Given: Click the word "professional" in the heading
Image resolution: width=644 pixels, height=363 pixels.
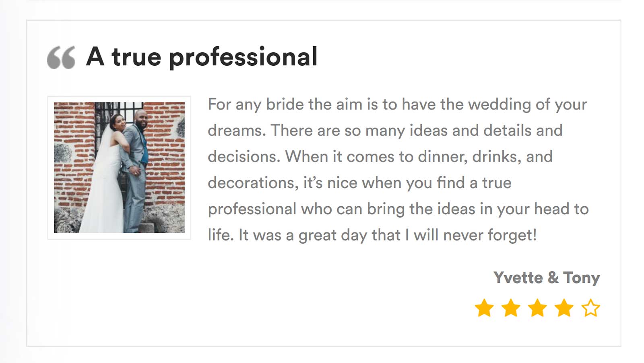Looking at the screenshot, I should pyautogui.click(x=243, y=57).
